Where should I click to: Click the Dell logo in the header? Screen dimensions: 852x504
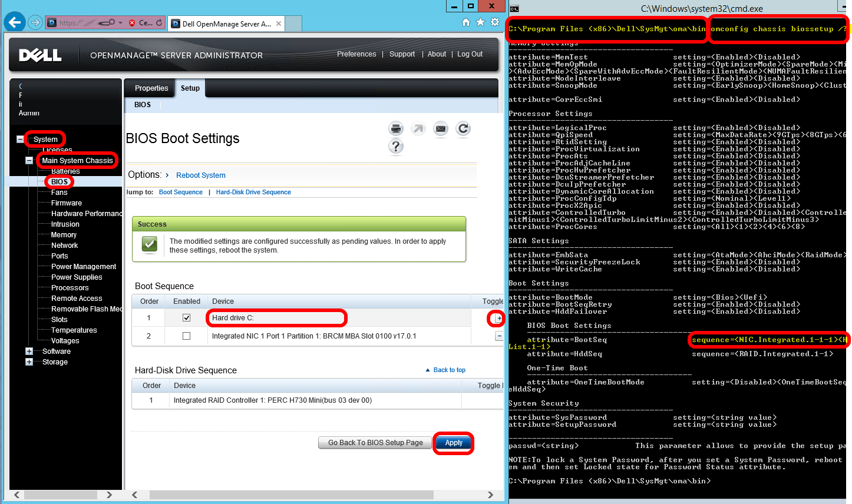pyautogui.click(x=39, y=55)
